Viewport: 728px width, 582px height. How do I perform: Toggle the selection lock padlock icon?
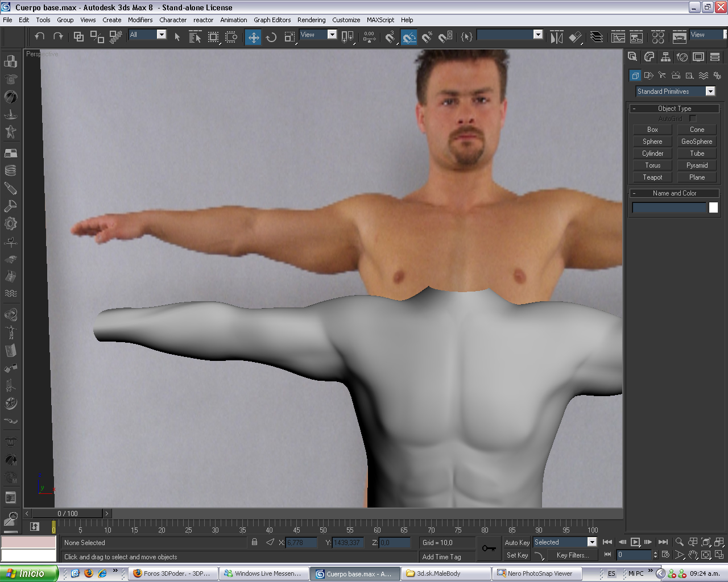254,542
